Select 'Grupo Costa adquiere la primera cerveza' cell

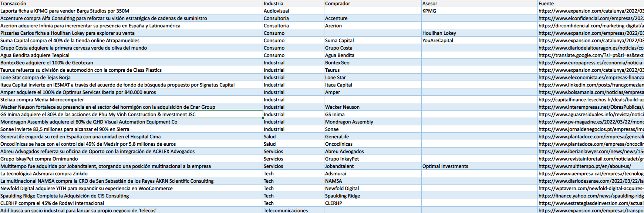coord(131,48)
